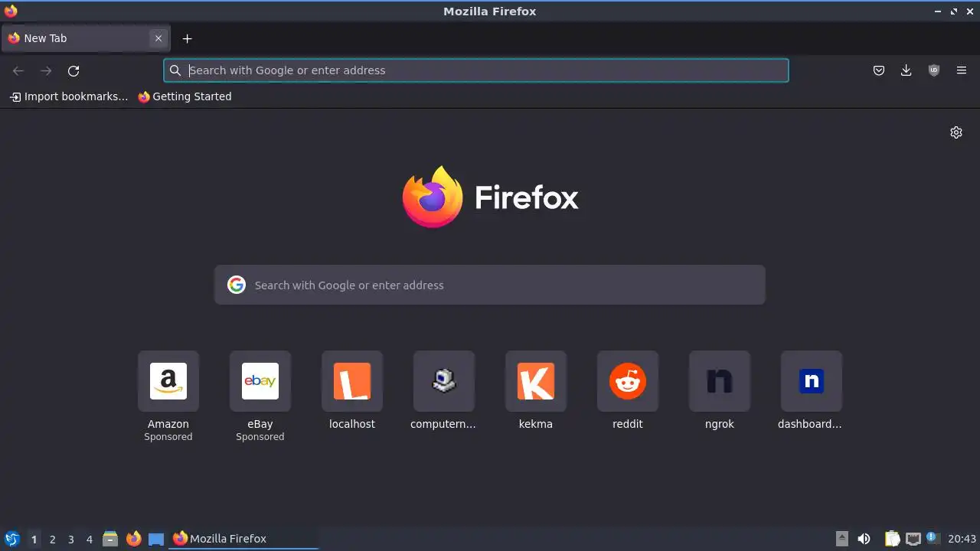Open the Getting Started bookmark
Image resolution: width=980 pixels, height=551 pixels.
[185, 96]
